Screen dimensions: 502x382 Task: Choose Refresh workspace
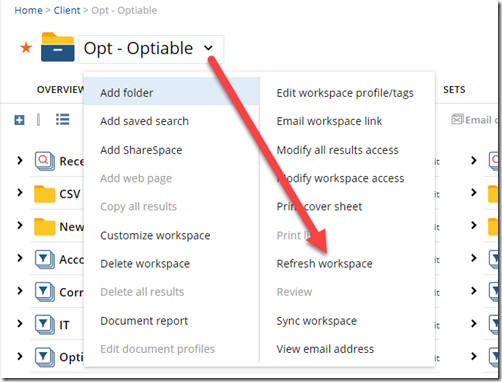coord(324,264)
